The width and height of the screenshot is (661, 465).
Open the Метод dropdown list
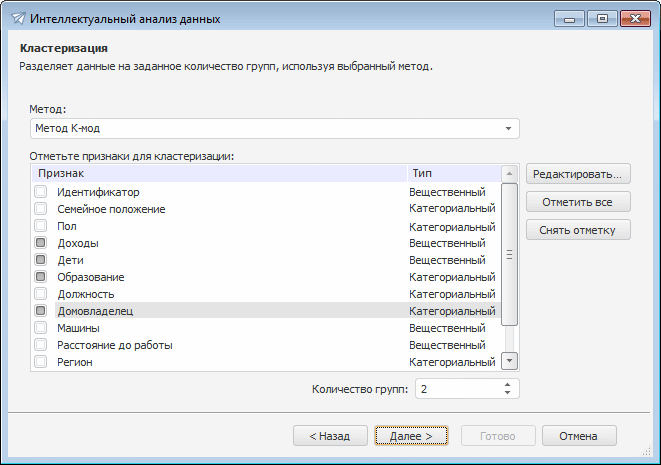(508, 129)
